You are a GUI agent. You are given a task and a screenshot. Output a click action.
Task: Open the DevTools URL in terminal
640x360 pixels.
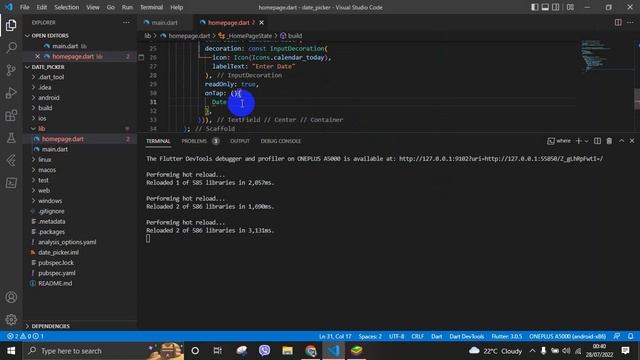(x=501, y=159)
